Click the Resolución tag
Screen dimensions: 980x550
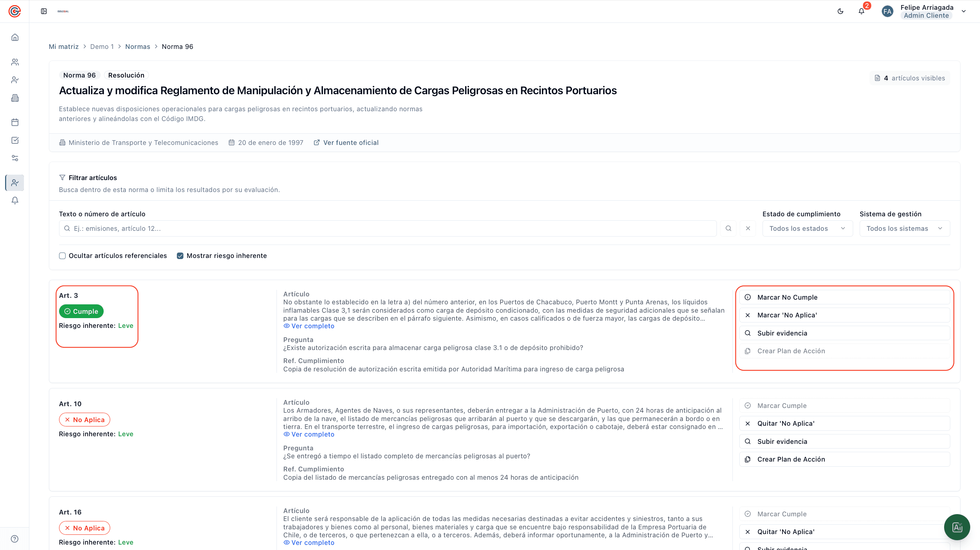tap(126, 75)
